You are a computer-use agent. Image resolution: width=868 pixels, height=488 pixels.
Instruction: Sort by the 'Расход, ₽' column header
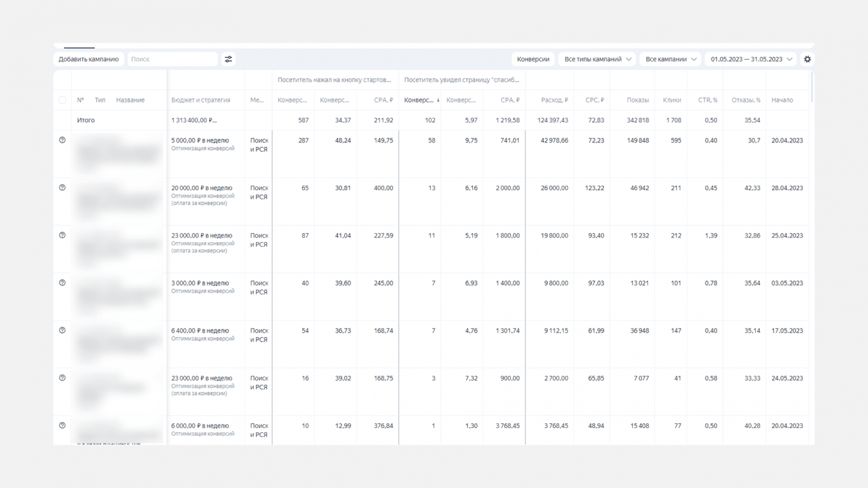pyautogui.click(x=554, y=100)
